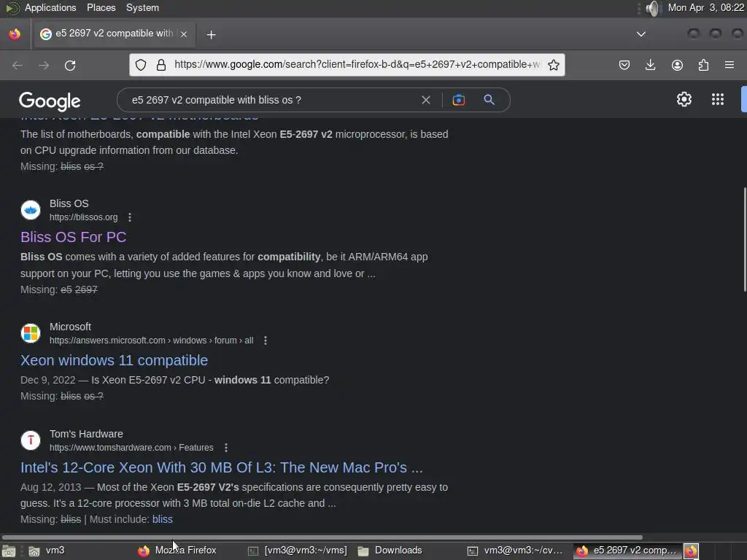The height and width of the screenshot is (560, 747).
Task: Click the Bliss OS site name text
Action: coord(69,203)
